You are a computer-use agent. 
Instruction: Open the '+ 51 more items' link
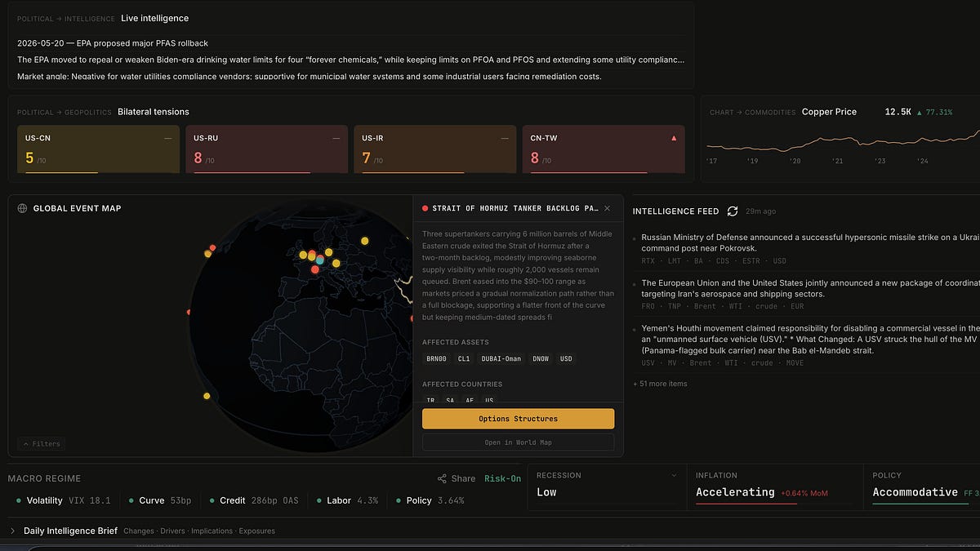(660, 384)
